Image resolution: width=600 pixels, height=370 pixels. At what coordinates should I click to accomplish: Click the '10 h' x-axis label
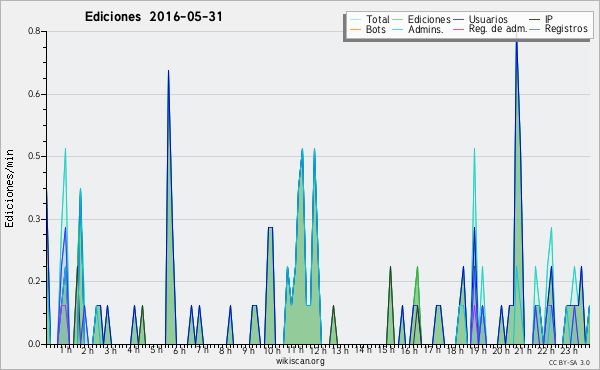272,351
